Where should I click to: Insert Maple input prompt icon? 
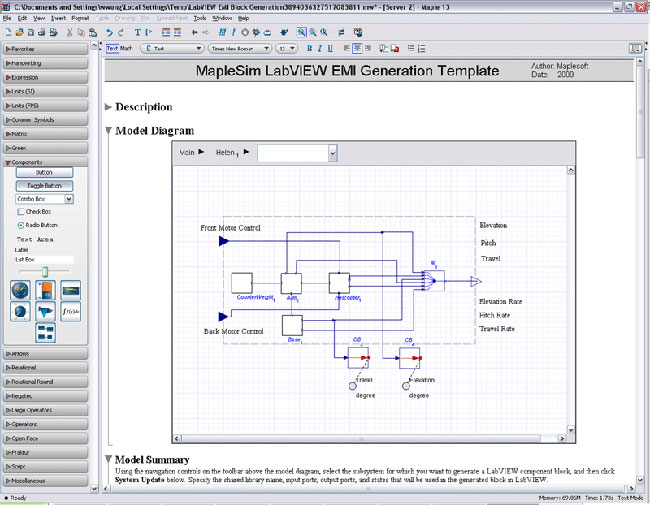point(149,32)
